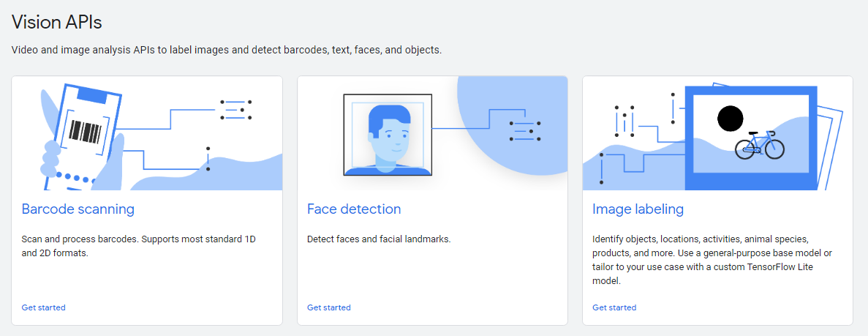Click the face avatar inside the detection frame
Screen dimensions: 868x336
point(387,136)
